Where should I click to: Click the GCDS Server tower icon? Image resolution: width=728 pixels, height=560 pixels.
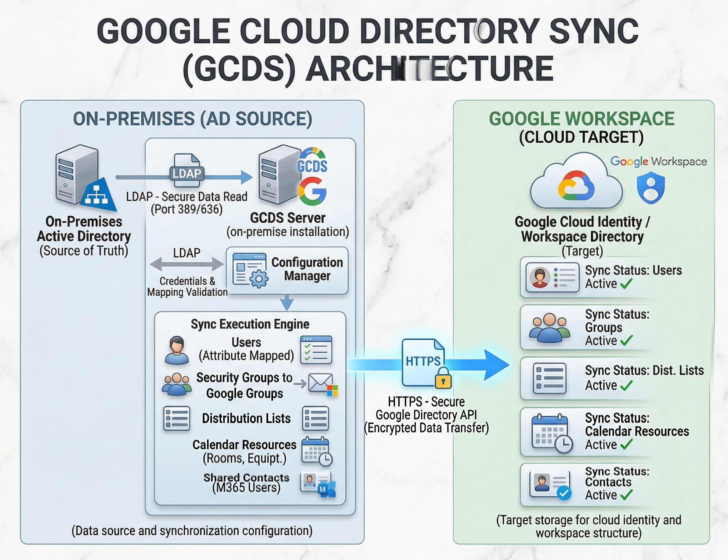[279, 175]
